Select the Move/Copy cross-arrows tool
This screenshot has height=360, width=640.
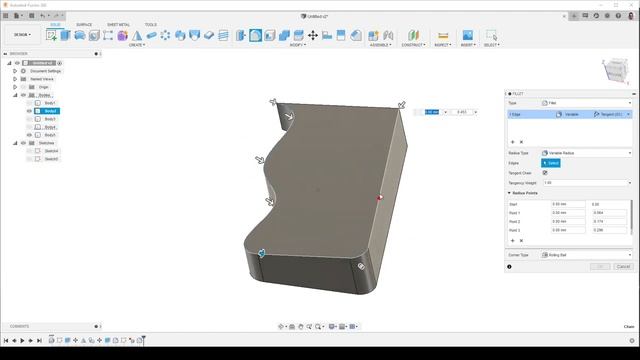[x=313, y=36]
